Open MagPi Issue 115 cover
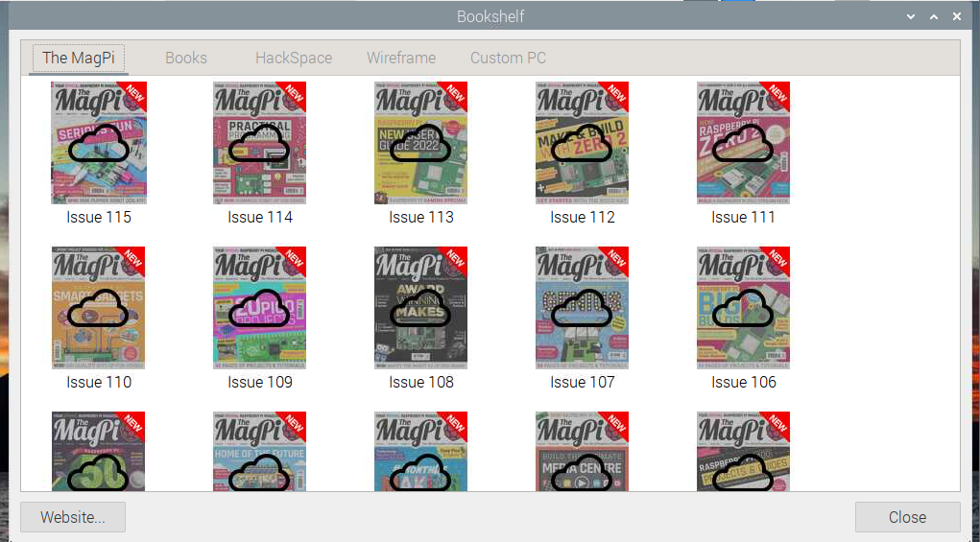Screen dimensions: 980x542 [99, 143]
